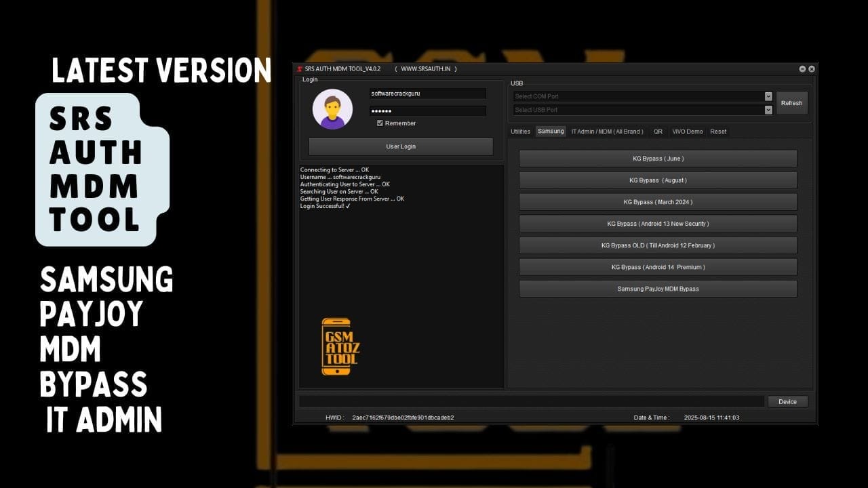Click the username input field
The height and width of the screenshot is (488, 868).
(427, 94)
